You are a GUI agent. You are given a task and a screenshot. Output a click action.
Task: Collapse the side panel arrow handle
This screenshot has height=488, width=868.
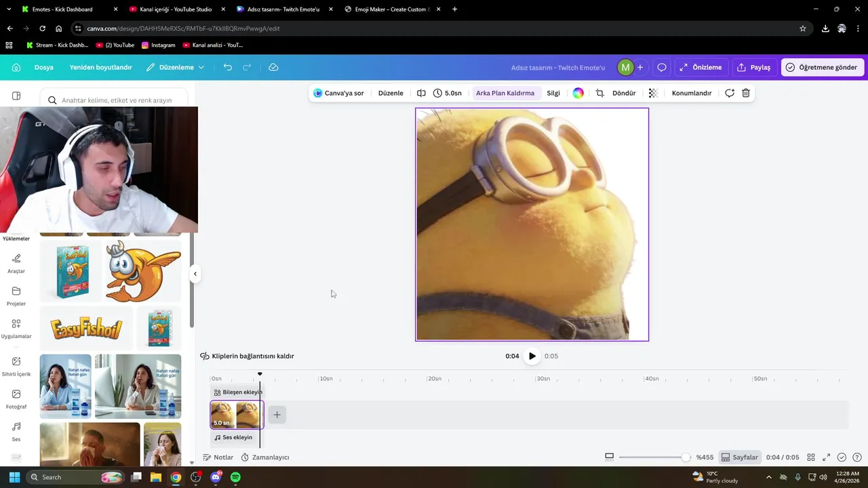pos(195,274)
